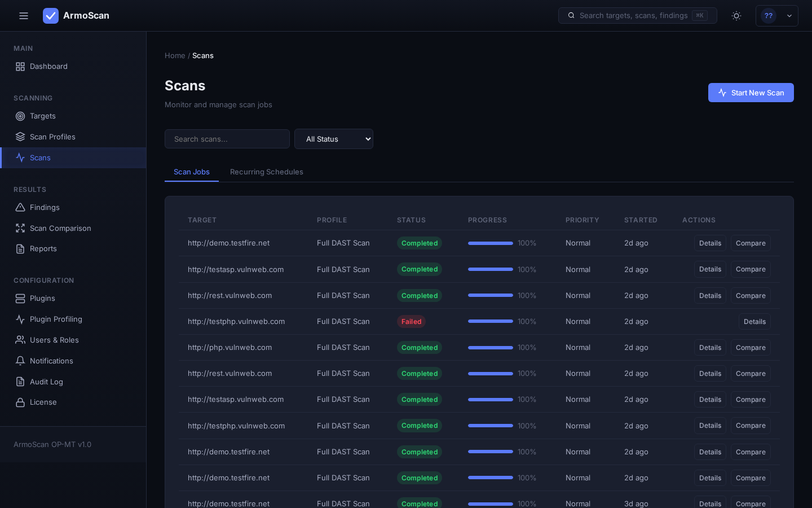Click Compare for first demo.testfire.net scan
This screenshot has width=812, height=508.
point(751,243)
